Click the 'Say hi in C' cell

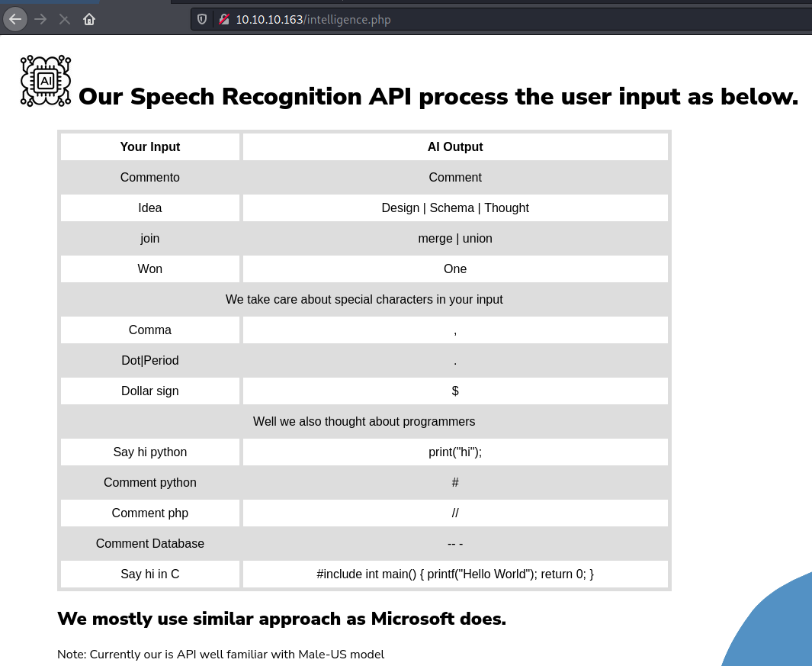pyautogui.click(x=150, y=574)
